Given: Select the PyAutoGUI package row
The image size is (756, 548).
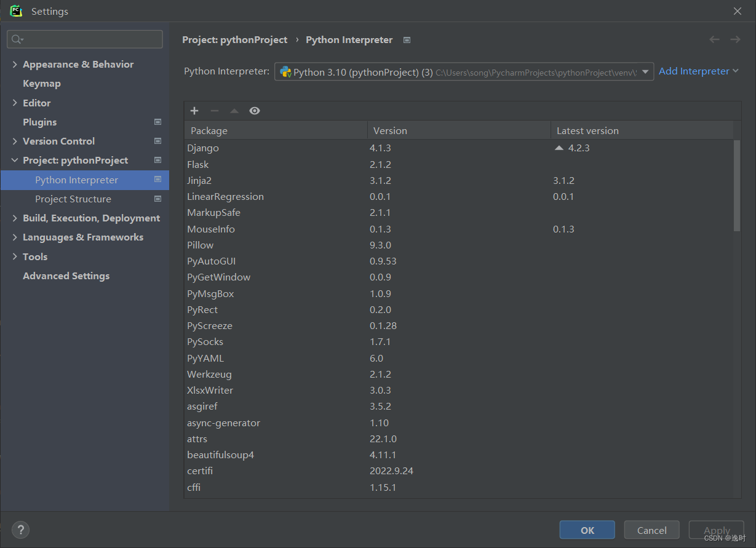Looking at the screenshot, I should point(459,261).
